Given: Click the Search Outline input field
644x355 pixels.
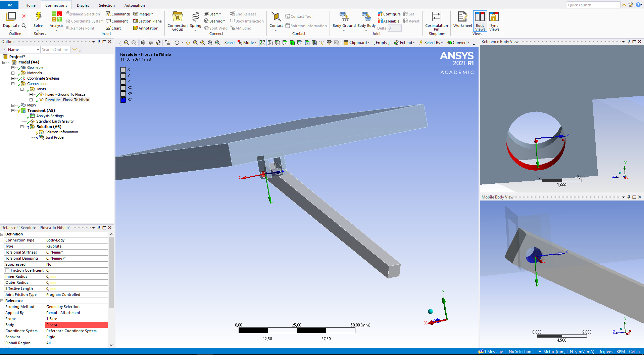Looking at the screenshot, I should pyautogui.click(x=55, y=50).
